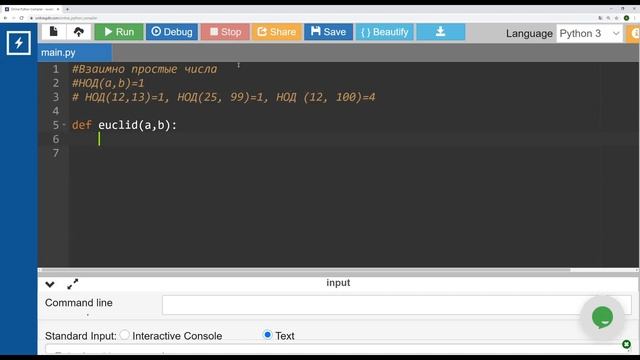Beautify the code formatting
640x360 pixels.
coord(384,32)
